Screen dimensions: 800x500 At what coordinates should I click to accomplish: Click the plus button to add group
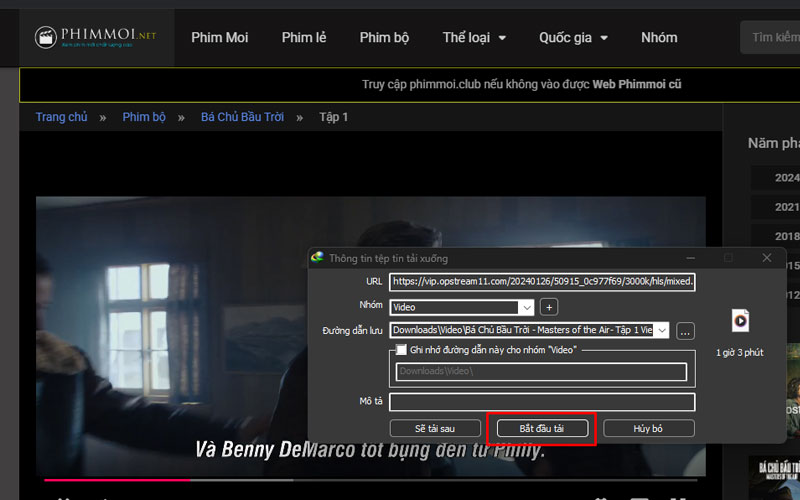click(550, 307)
